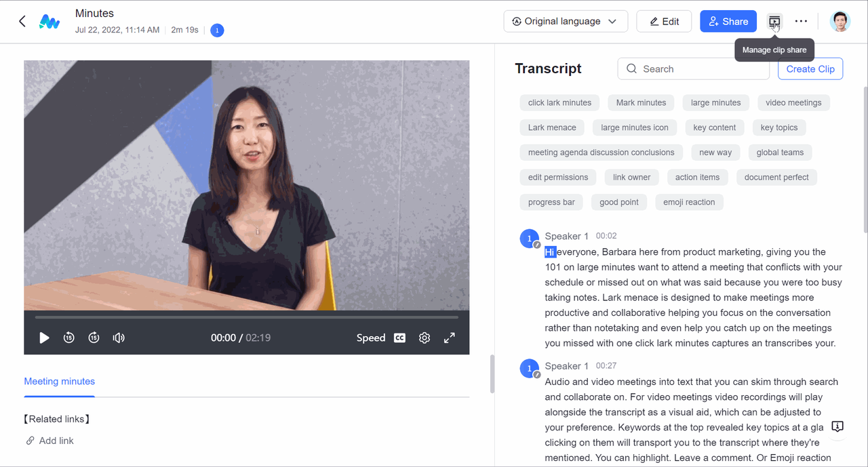Rewind the video 15 seconds
The height and width of the screenshot is (467, 868).
[x=68, y=337]
